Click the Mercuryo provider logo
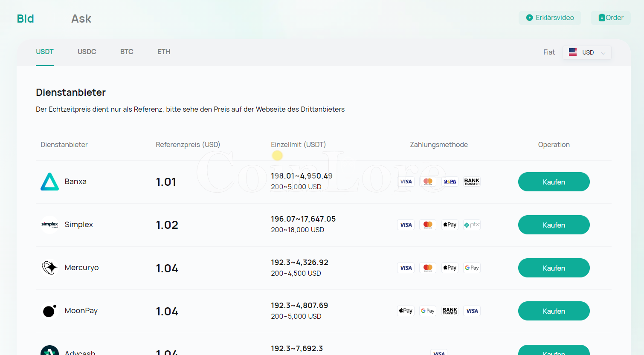Screen dimensions: 644x355 click(x=49, y=268)
